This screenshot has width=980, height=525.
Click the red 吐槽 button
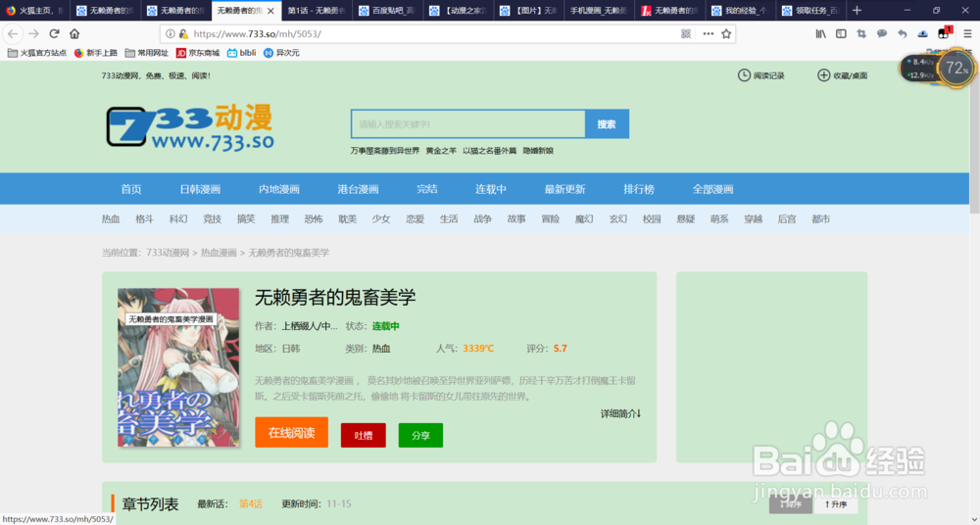(x=364, y=435)
